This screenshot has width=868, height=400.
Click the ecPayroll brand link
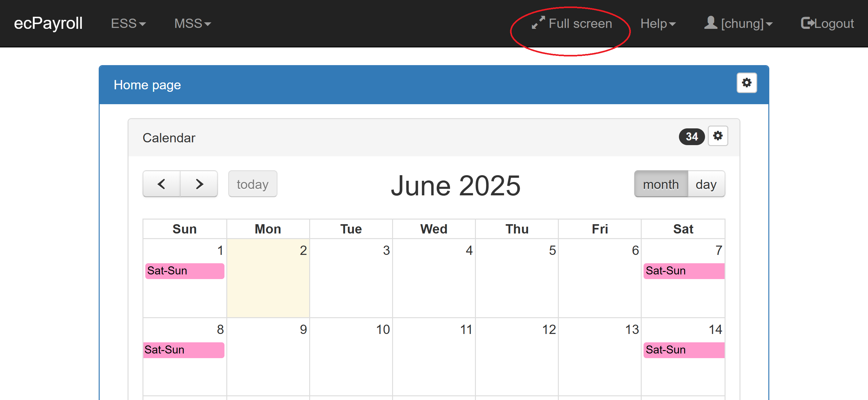pyautogui.click(x=48, y=23)
